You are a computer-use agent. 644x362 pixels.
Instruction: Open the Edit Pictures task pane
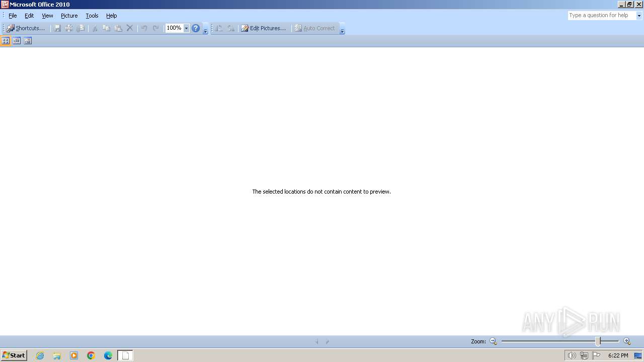[263, 28]
